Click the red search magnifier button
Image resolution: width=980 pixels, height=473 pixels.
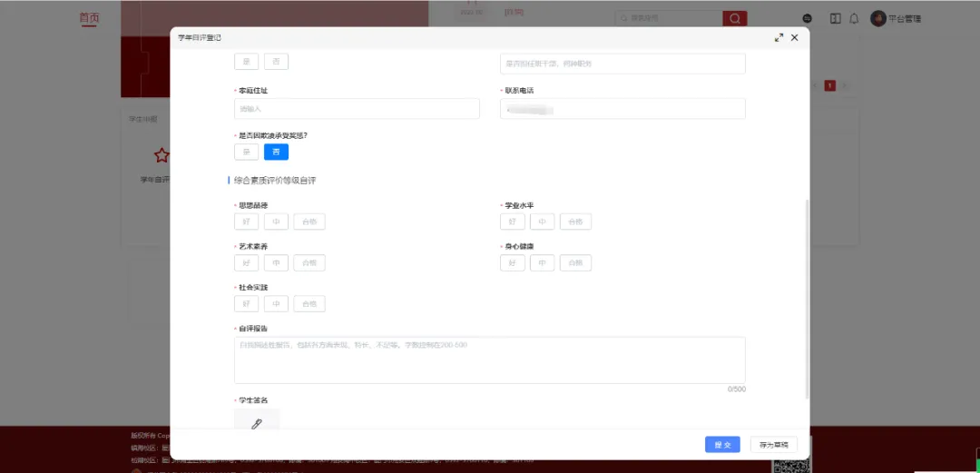(734, 18)
